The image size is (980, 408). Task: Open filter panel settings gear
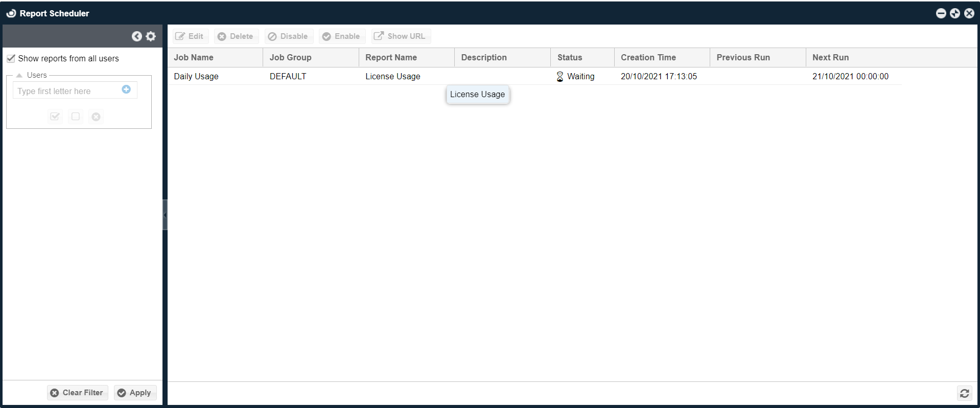tap(151, 36)
